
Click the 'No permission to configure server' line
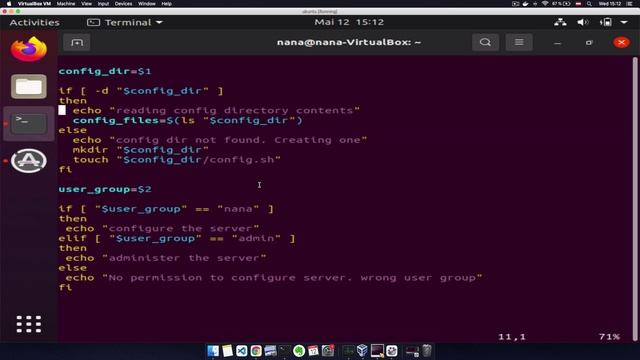(274, 278)
